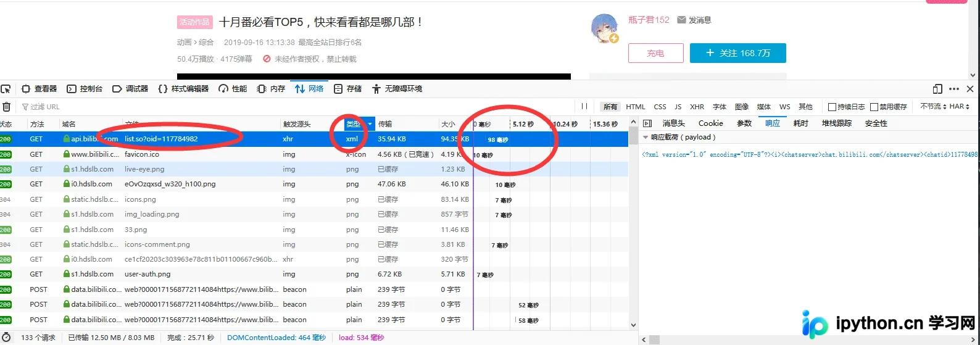Select the eOvOzqxsd_w320_h100.png request
Viewport: 980px width, 345px height.
coord(314,184)
